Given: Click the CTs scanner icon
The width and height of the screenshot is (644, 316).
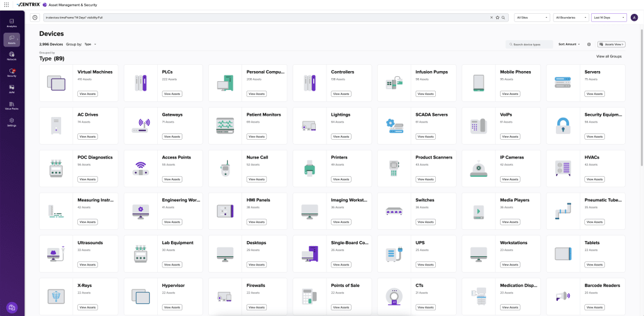Looking at the screenshot, I should click(394, 296).
